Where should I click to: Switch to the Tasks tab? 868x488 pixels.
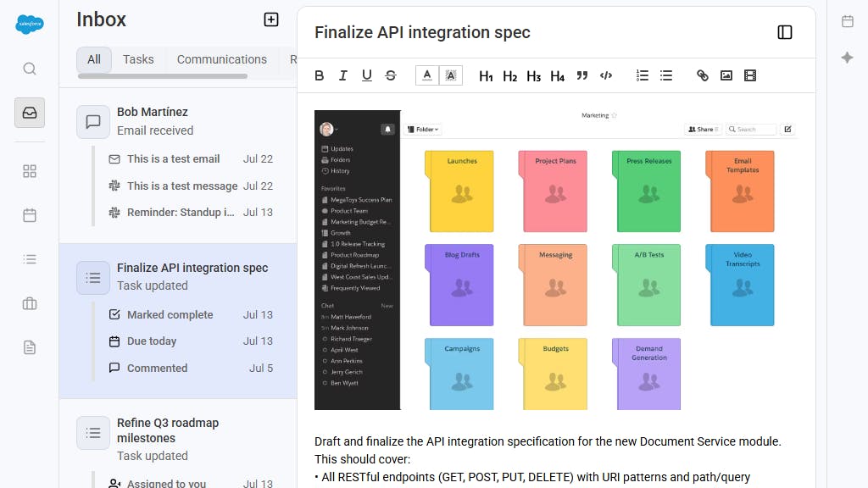pos(138,59)
